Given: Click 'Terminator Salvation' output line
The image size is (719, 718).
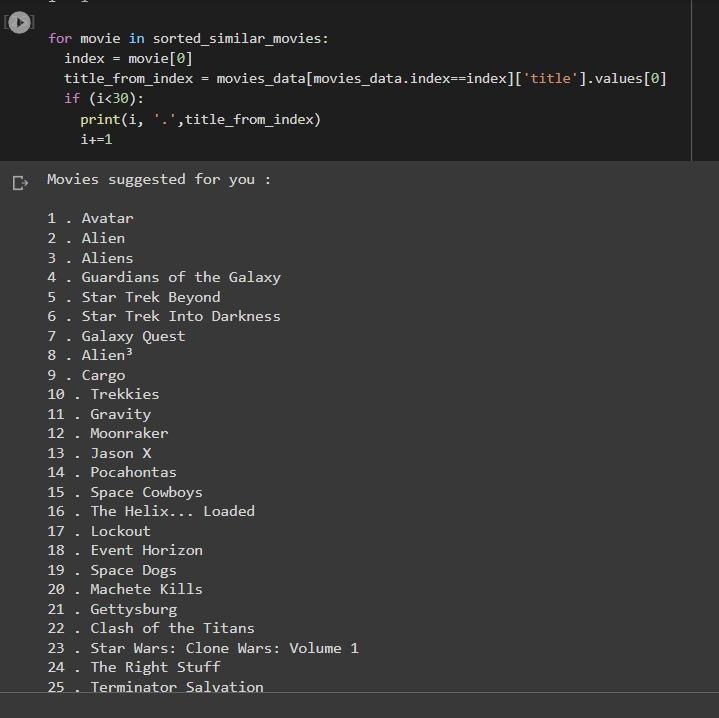Looking at the screenshot, I should [177, 686].
